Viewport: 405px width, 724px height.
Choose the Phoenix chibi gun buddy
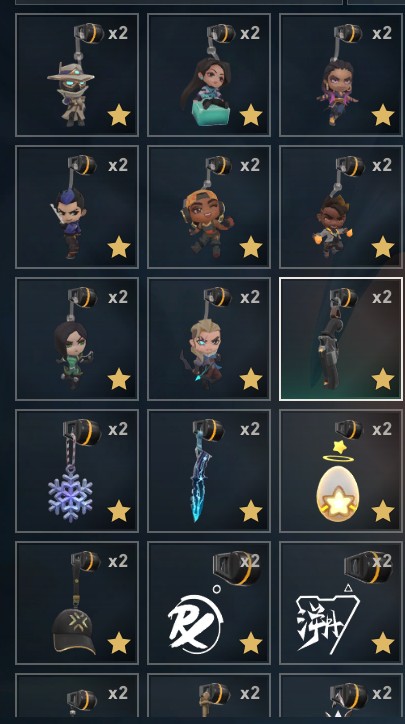pyautogui.click(x=341, y=207)
